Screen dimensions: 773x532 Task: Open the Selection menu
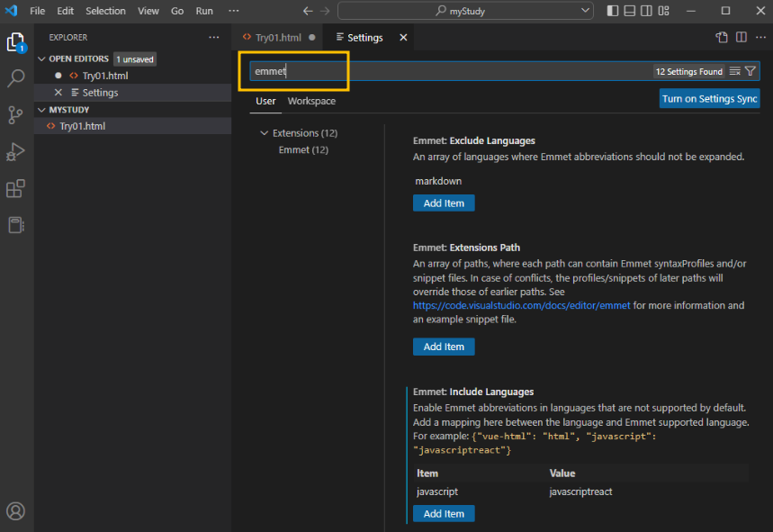click(105, 11)
